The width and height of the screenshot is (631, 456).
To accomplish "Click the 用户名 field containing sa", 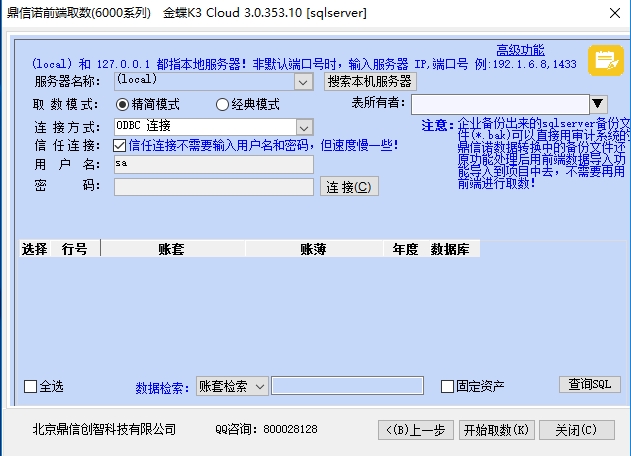I will click(214, 164).
